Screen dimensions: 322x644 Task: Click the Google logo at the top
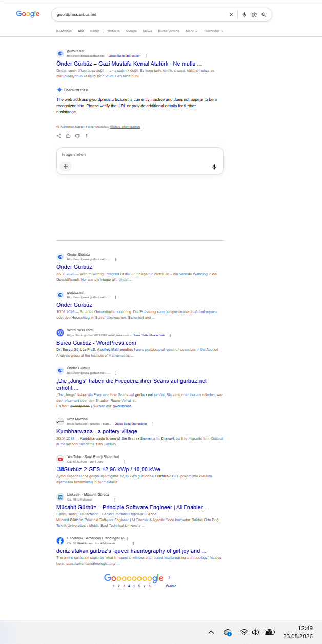coord(28,14)
